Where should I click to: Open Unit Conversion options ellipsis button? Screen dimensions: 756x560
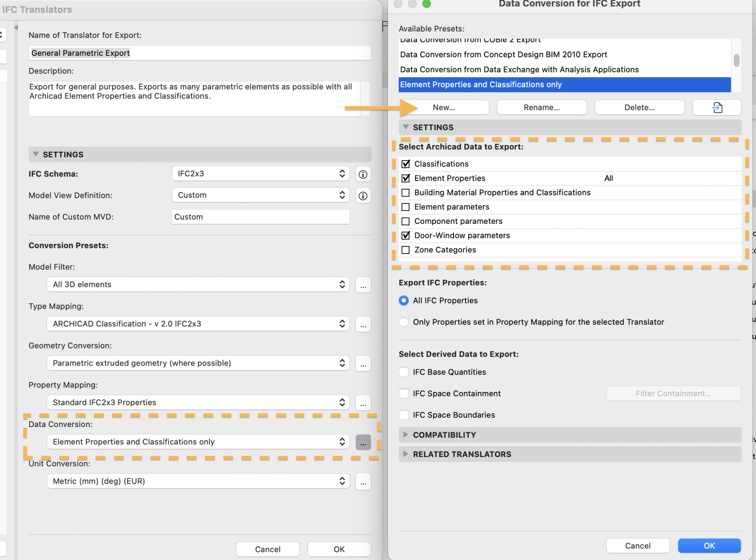pos(363,481)
